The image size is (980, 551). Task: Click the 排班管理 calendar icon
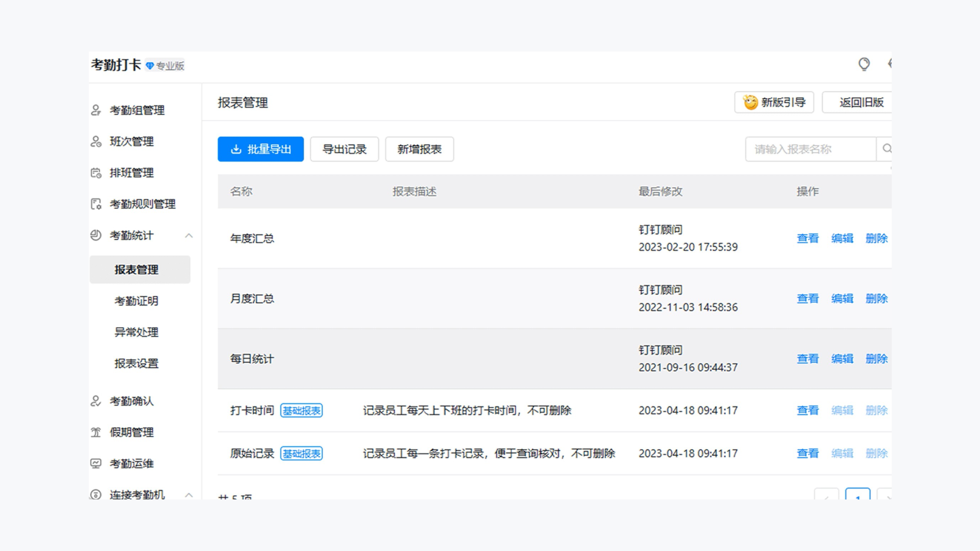coord(96,173)
